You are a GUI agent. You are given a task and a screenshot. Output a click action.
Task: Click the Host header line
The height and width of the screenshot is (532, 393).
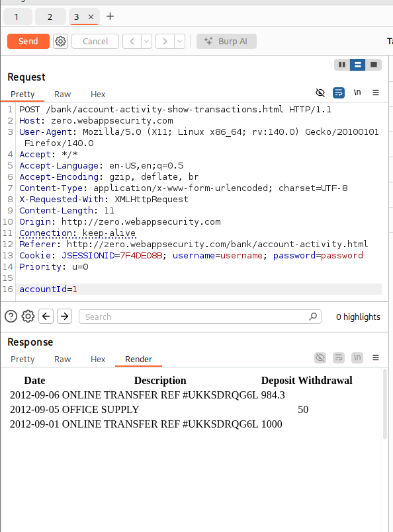[x=96, y=120]
